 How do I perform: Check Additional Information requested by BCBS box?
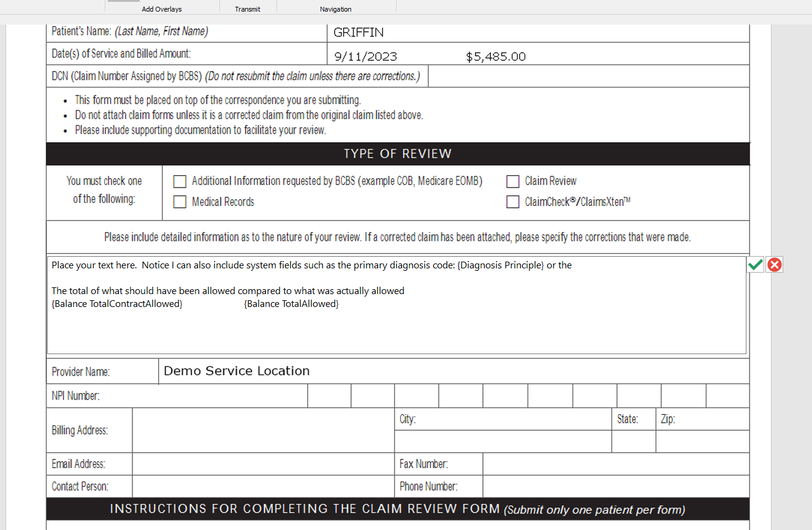coord(180,181)
